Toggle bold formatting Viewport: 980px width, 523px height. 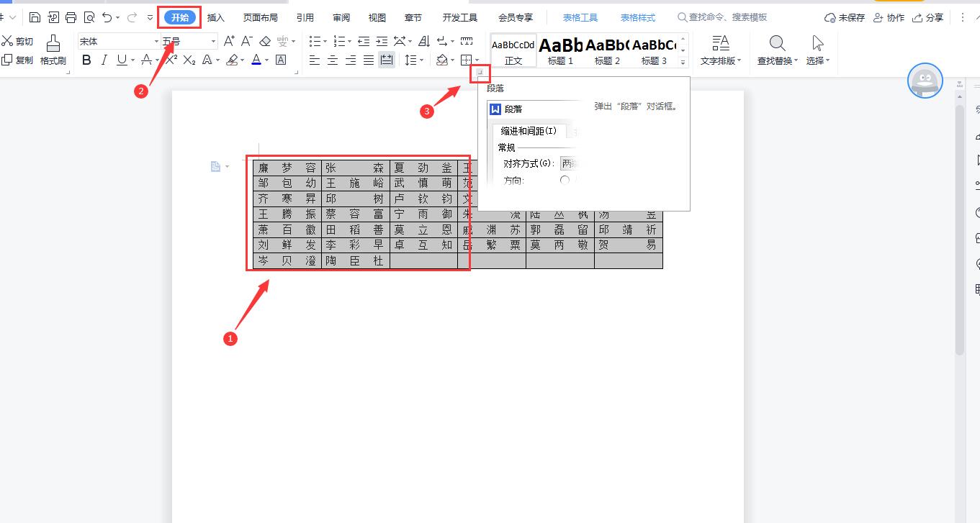pyautogui.click(x=86, y=60)
